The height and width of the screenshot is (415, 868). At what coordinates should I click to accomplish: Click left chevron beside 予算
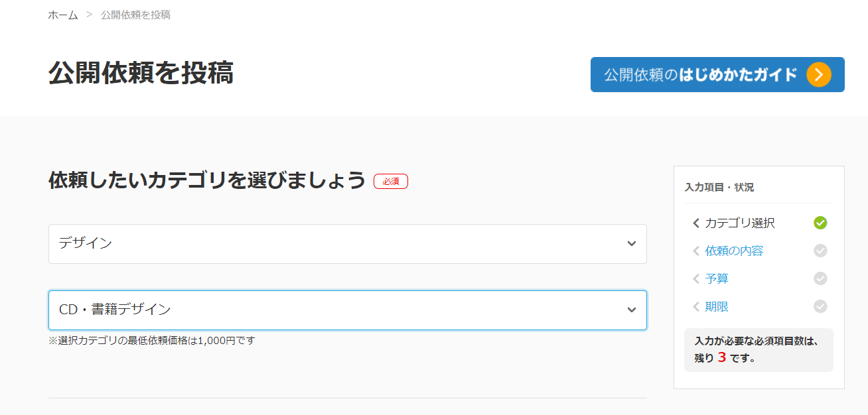pos(696,279)
